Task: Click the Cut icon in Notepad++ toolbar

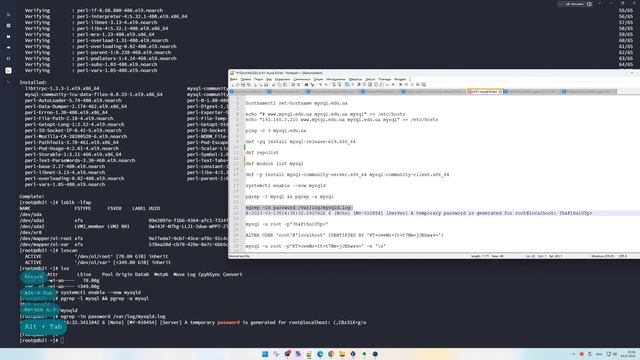Action: [x=273, y=84]
